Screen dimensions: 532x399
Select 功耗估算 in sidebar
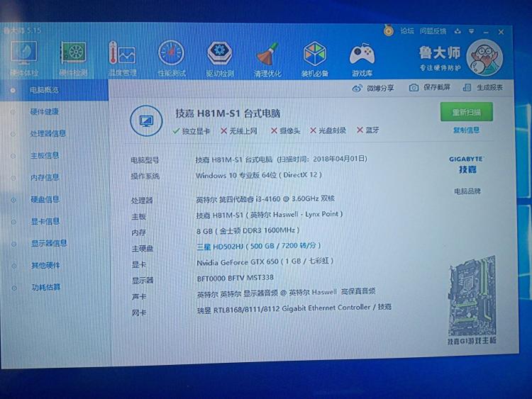(46, 288)
